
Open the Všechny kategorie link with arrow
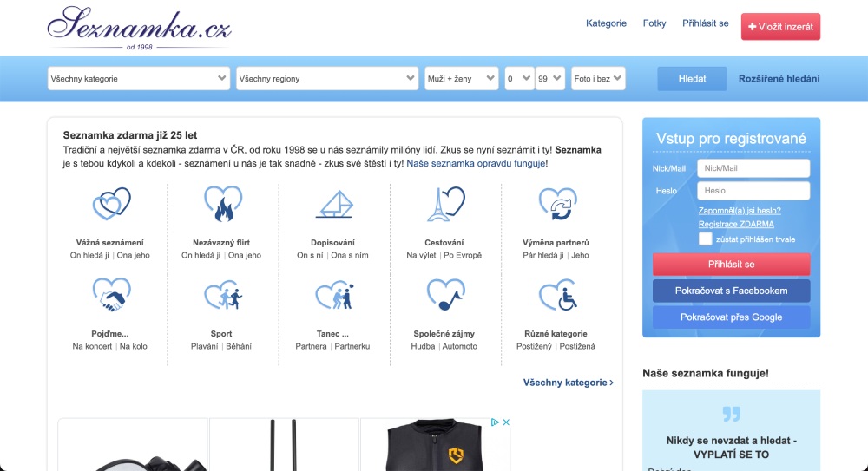(x=569, y=383)
